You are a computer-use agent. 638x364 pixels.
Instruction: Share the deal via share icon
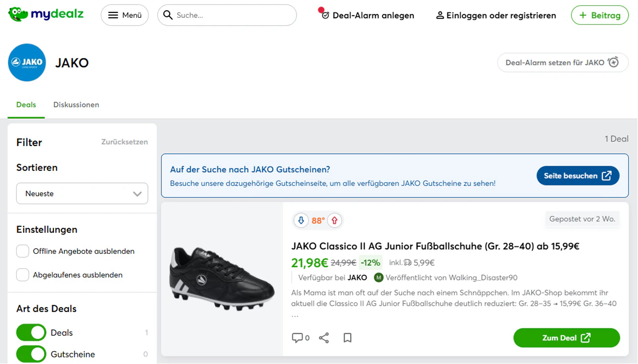click(324, 338)
